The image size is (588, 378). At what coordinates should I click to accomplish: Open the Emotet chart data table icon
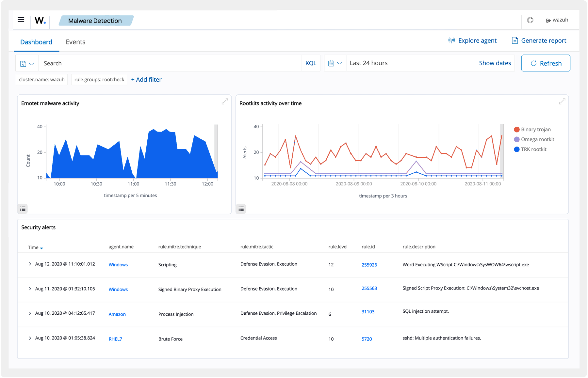coord(23,209)
